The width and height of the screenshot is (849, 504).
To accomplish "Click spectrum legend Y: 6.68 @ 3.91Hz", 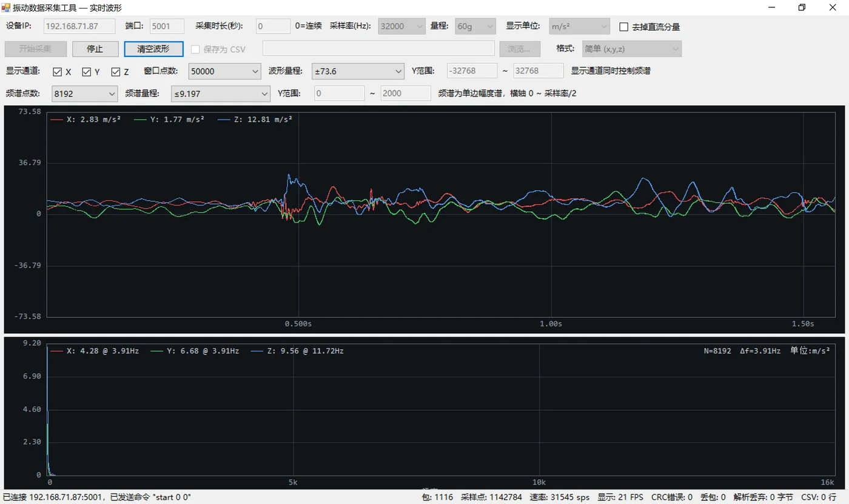I will coord(195,351).
